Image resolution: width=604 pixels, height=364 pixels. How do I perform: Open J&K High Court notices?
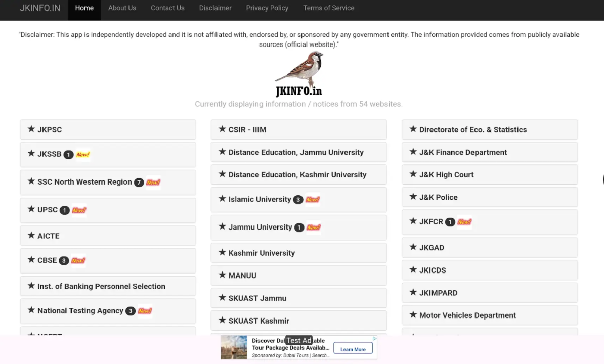(x=490, y=175)
